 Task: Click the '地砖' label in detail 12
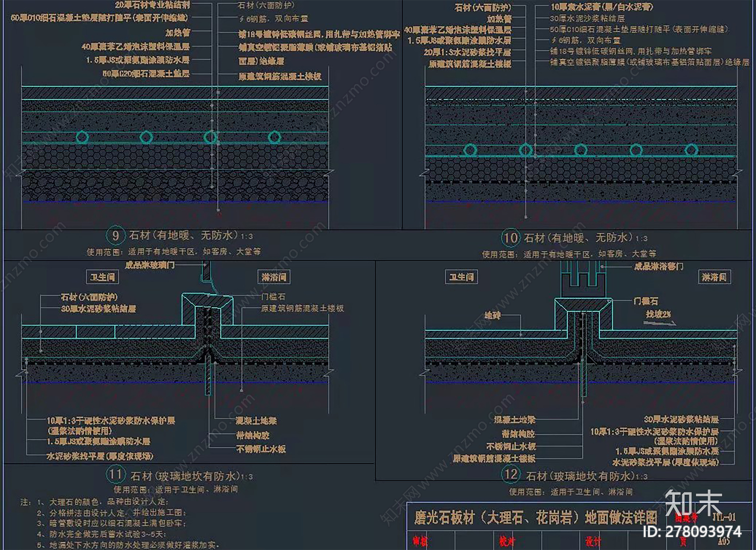(492, 315)
